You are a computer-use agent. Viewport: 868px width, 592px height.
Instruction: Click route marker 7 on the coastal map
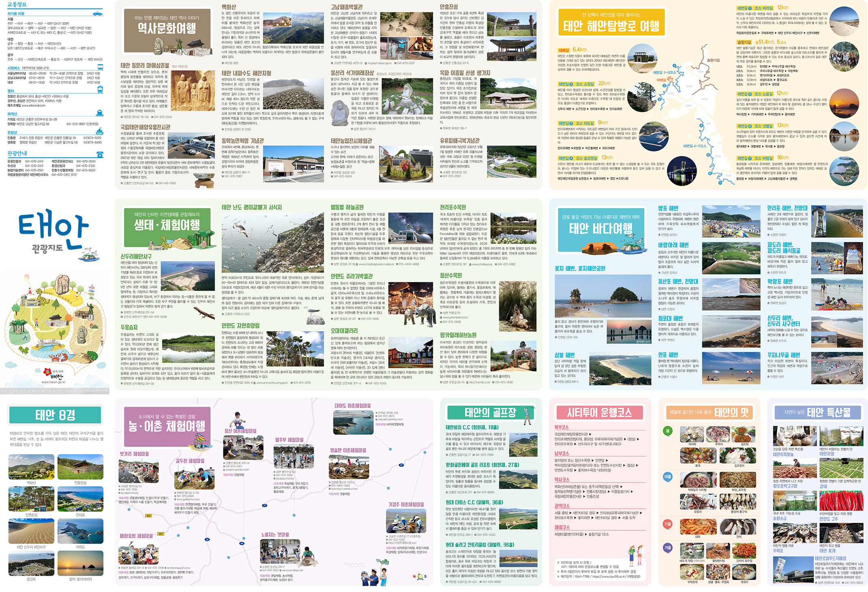point(720,183)
